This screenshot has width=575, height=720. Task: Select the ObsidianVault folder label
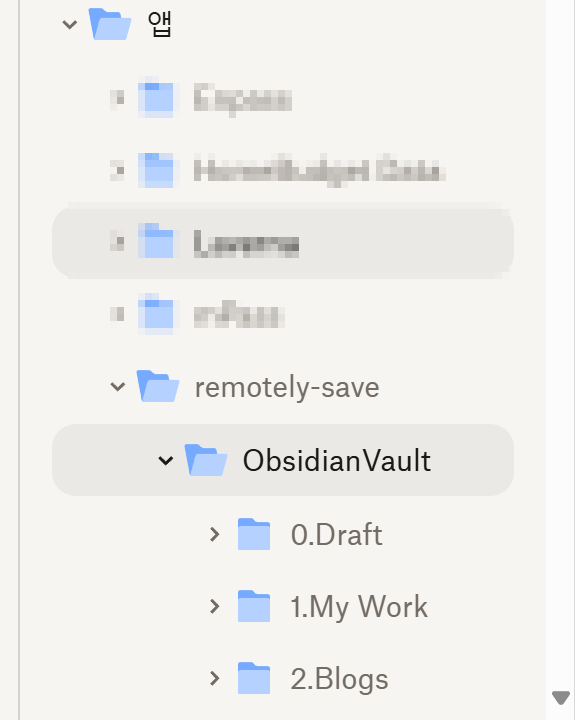(337, 461)
